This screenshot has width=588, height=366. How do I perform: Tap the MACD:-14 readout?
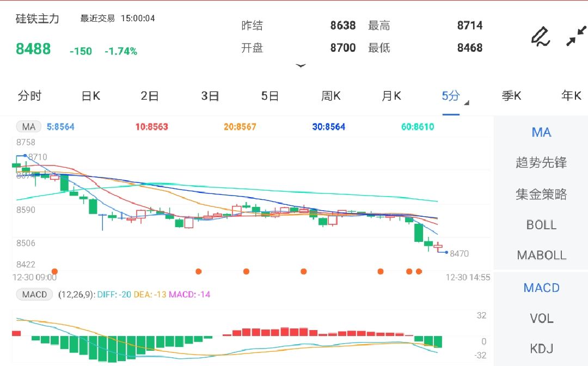(x=189, y=294)
